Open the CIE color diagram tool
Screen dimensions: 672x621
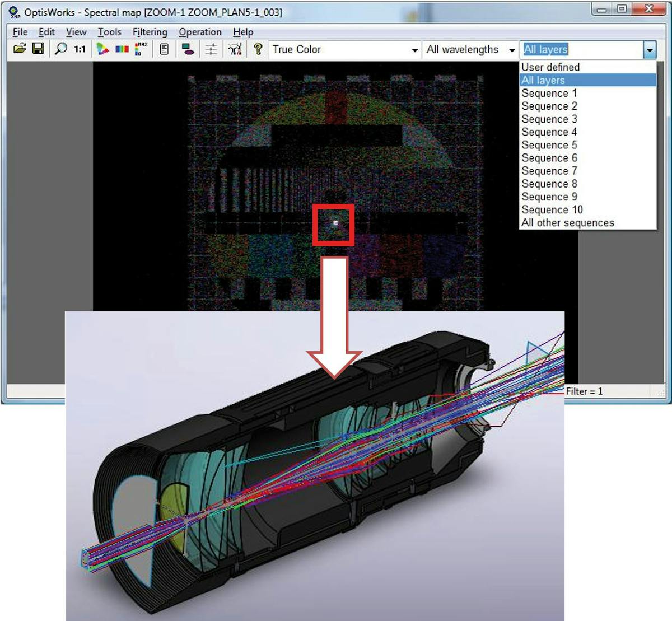[103, 49]
